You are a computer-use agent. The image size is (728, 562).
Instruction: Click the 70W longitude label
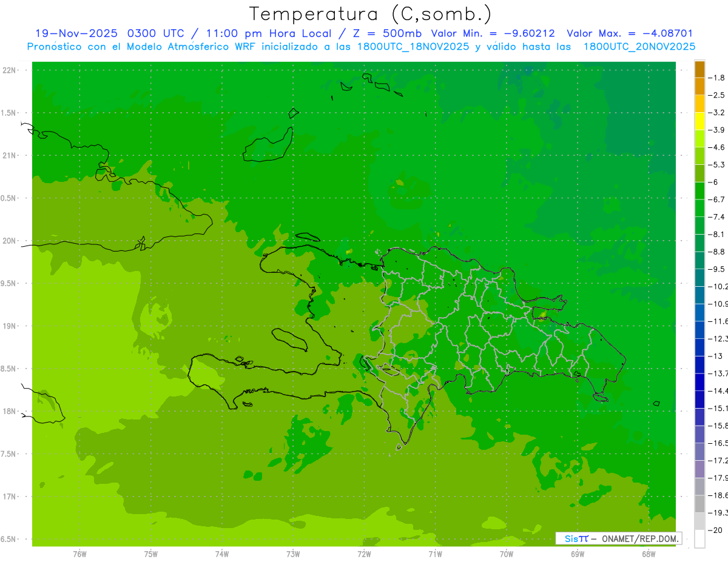pyautogui.click(x=507, y=554)
